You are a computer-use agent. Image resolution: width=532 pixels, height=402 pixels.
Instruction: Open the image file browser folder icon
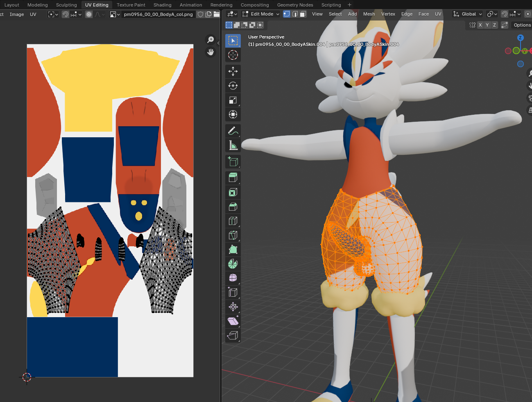point(217,14)
